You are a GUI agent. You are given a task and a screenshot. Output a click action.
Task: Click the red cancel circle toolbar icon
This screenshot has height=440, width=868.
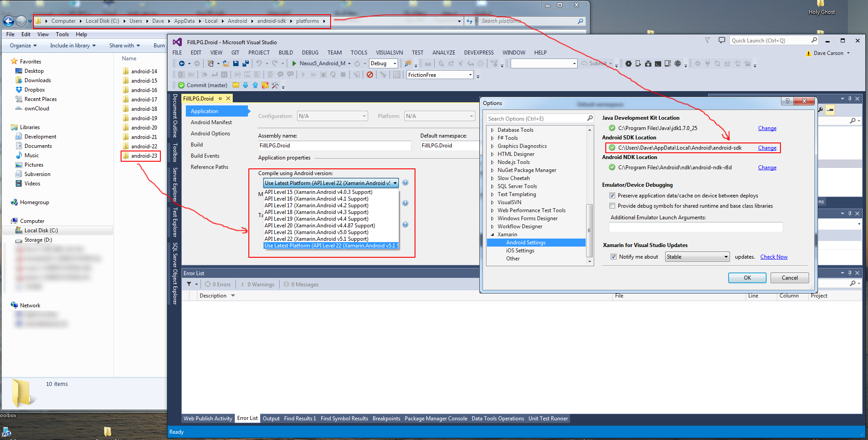point(370,75)
